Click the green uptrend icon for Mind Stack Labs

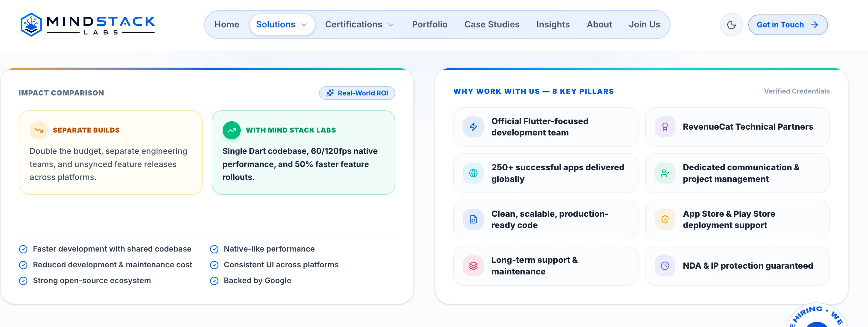[x=231, y=130]
